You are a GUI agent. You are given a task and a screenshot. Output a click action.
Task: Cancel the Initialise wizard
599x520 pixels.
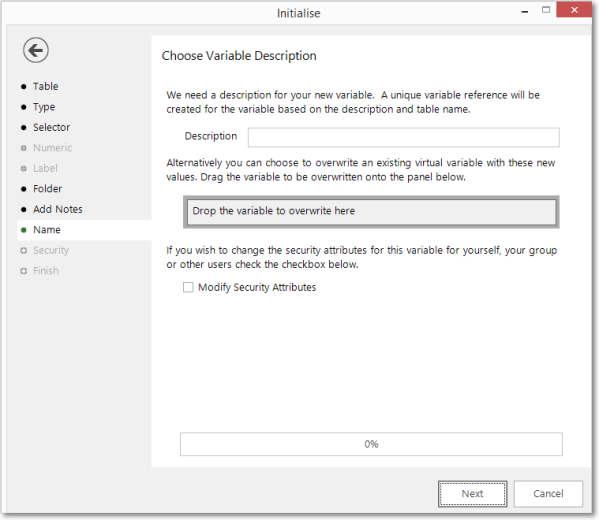pyautogui.click(x=548, y=494)
